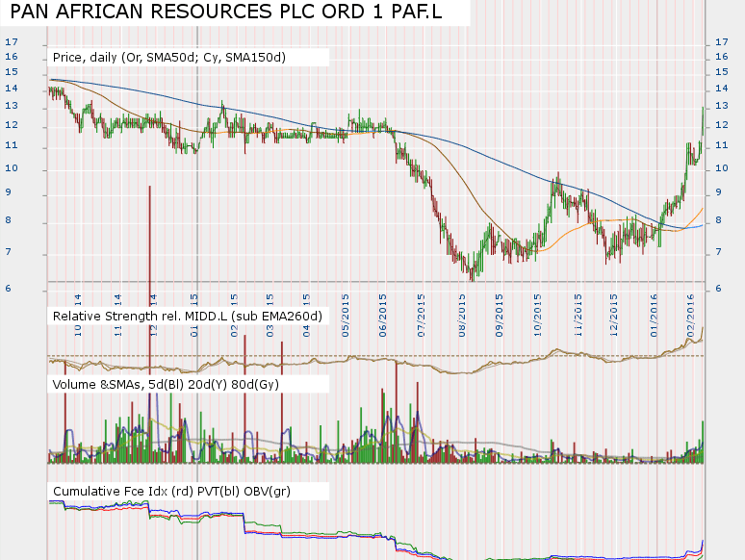Select the 08/2015 date label
The image size is (745, 560).
(462, 316)
